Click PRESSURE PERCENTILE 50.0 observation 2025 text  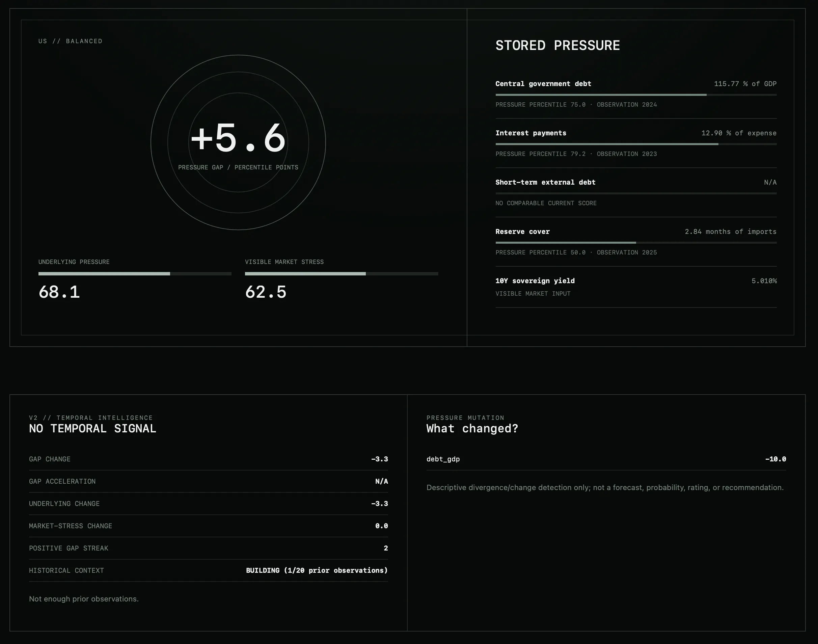576,252
